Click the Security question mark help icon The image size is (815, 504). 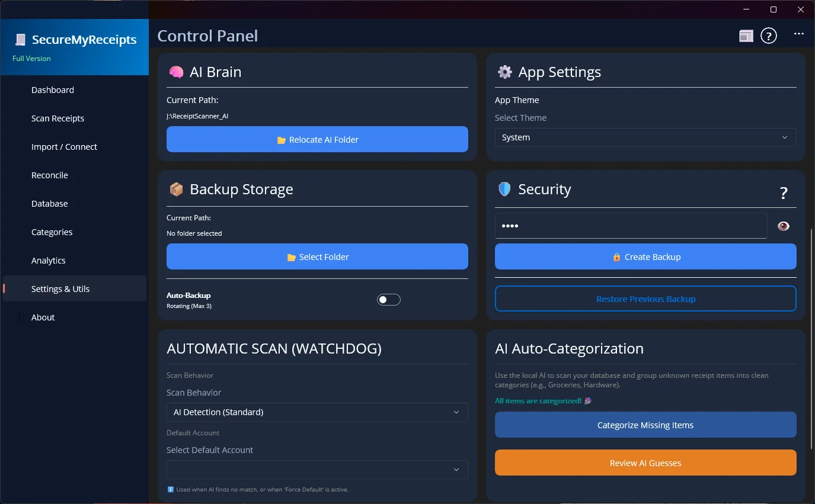[784, 192]
